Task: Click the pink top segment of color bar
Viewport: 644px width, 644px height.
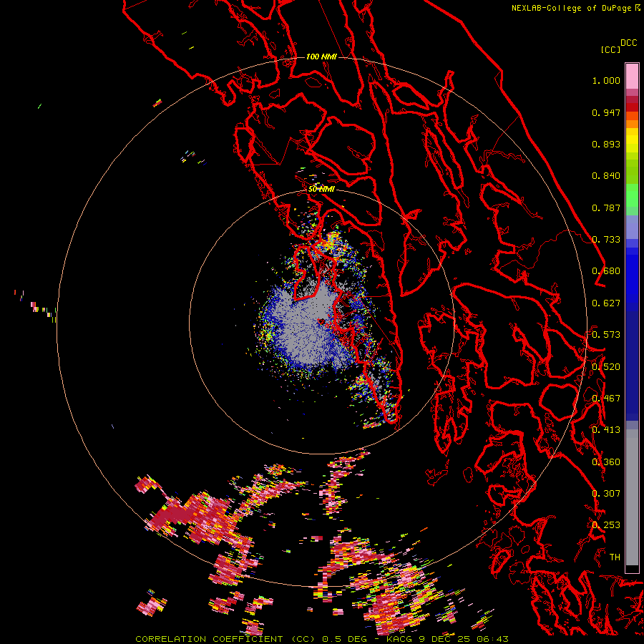Action: (x=632, y=76)
